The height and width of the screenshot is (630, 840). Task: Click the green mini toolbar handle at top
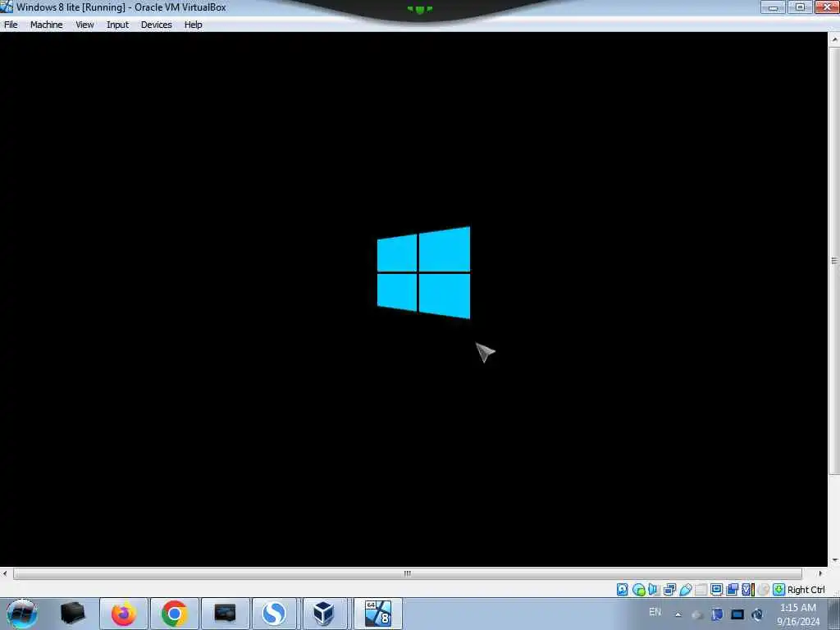pos(420,9)
